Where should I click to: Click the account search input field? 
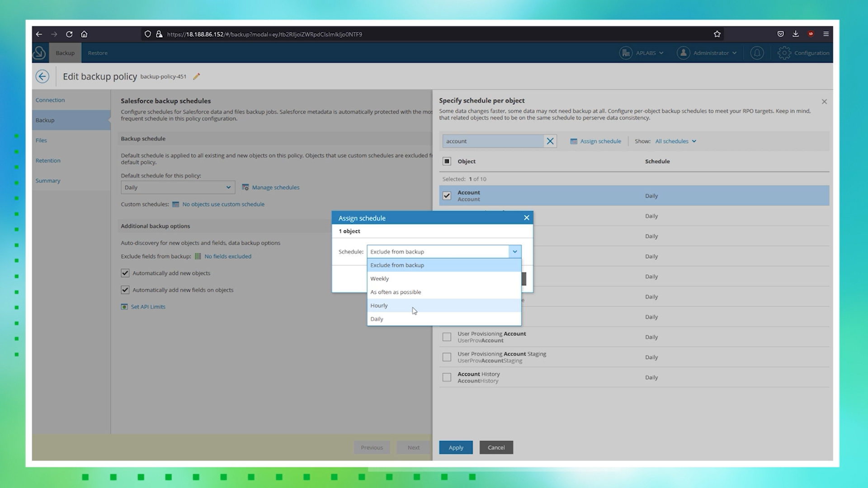493,141
